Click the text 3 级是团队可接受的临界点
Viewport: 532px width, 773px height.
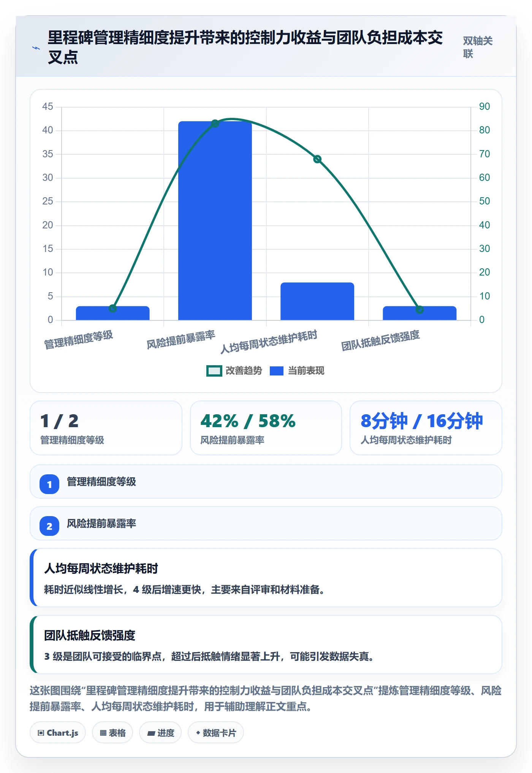coord(103,656)
